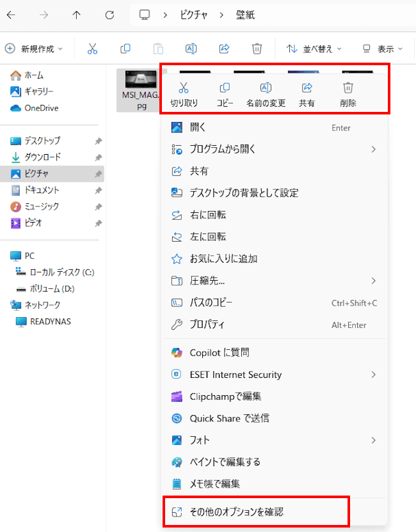
Task: Expand the 圧縮先... submenu
Action: [373, 281]
